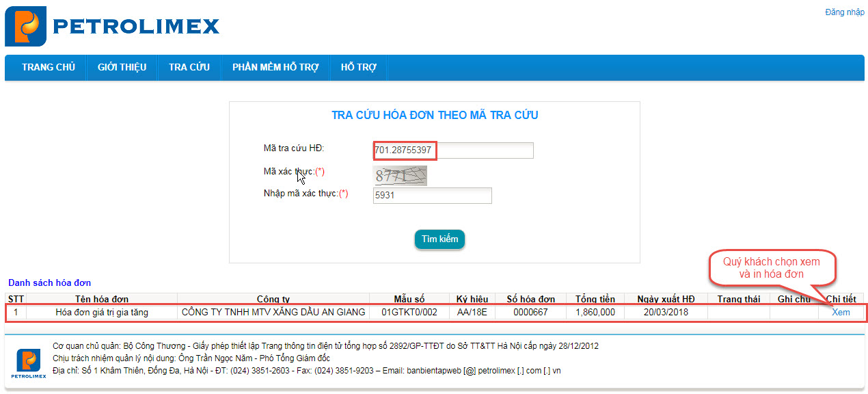
Task: Open the Đăng nhập login link
Action: click(845, 12)
